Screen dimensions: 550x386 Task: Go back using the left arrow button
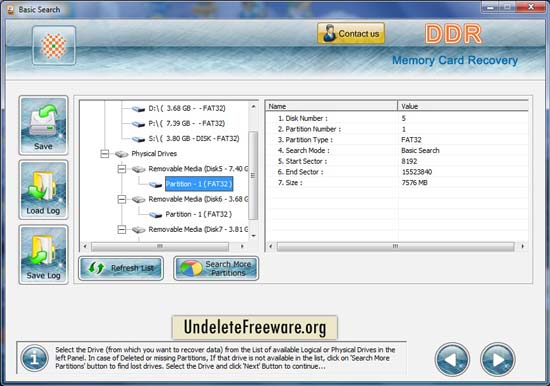coord(452,360)
